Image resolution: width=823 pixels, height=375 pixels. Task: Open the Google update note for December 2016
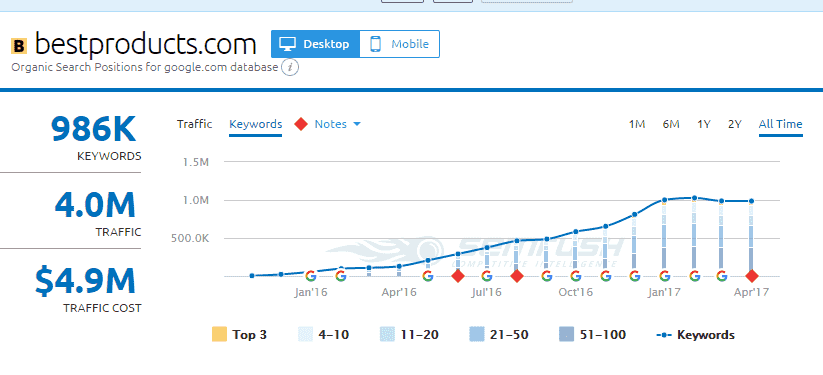(635, 276)
